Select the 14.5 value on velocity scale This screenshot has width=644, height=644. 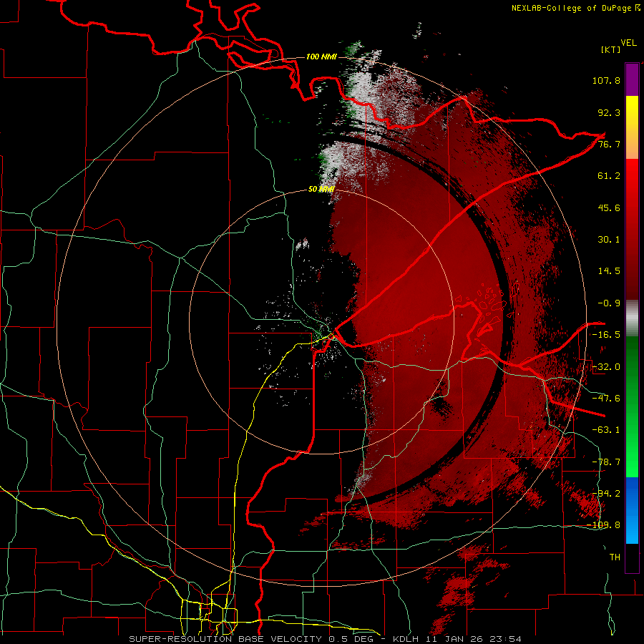pos(609,270)
